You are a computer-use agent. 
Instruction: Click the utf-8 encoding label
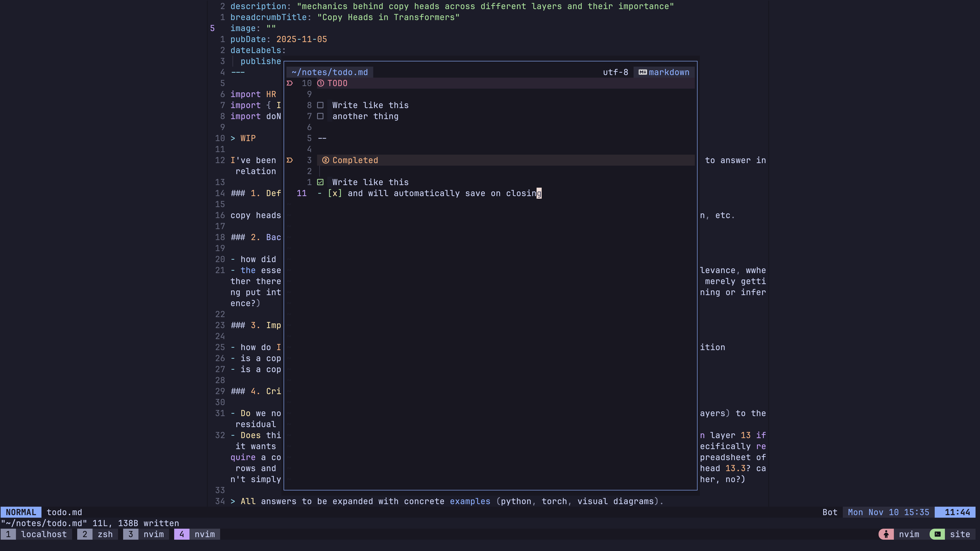616,72
